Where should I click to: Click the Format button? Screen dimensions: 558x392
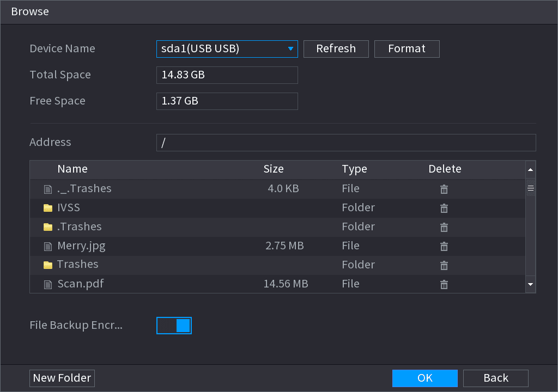[407, 49]
